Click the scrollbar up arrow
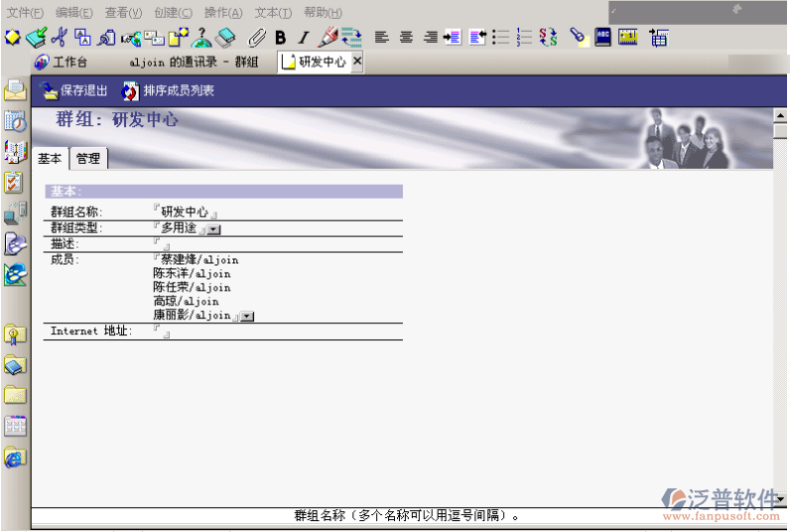The height and width of the screenshot is (532, 790). point(780,116)
